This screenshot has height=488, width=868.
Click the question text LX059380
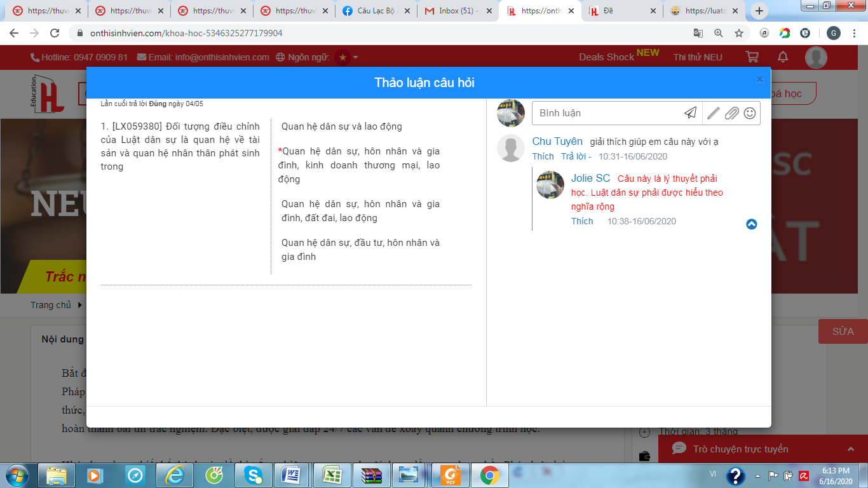[x=180, y=146]
